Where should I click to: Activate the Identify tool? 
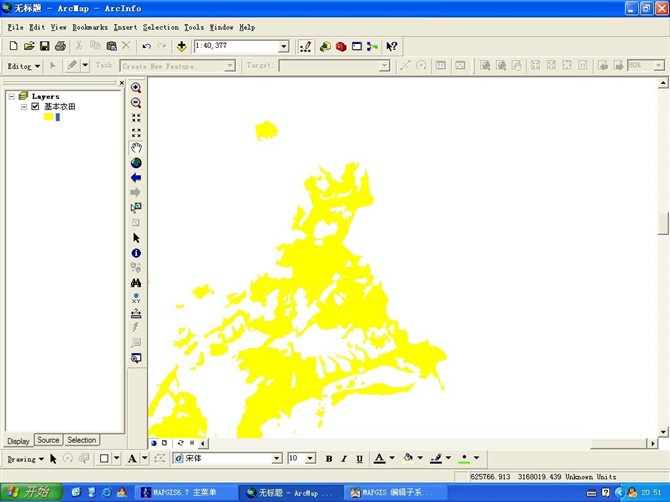click(x=136, y=253)
